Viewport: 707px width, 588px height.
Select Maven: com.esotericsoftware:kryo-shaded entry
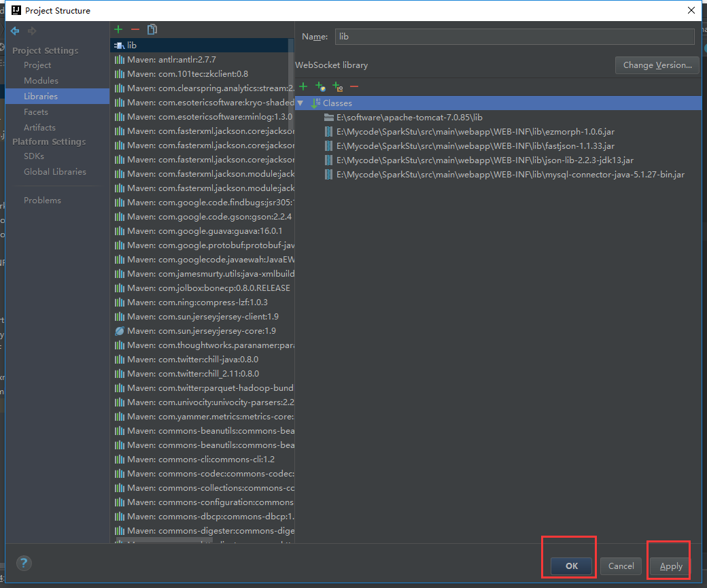[x=202, y=103]
